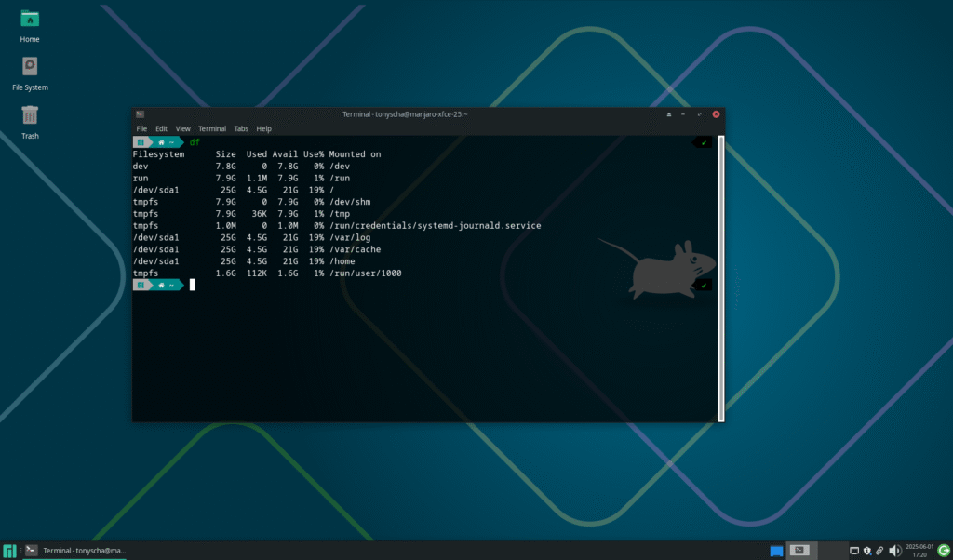Viewport: 953px width, 560px height.
Task: Open the Manjaro application menu in the panel
Action: 9,551
